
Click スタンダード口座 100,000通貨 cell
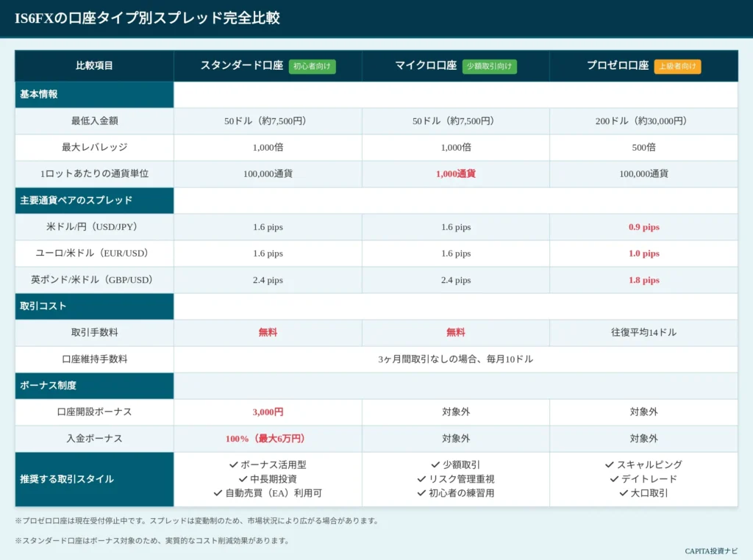point(268,173)
